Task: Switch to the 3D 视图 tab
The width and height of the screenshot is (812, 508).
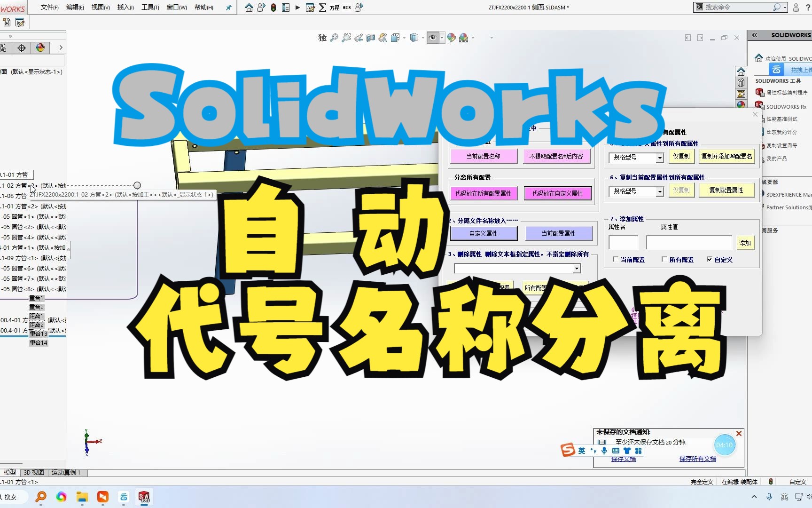Action: pos(34,472)
